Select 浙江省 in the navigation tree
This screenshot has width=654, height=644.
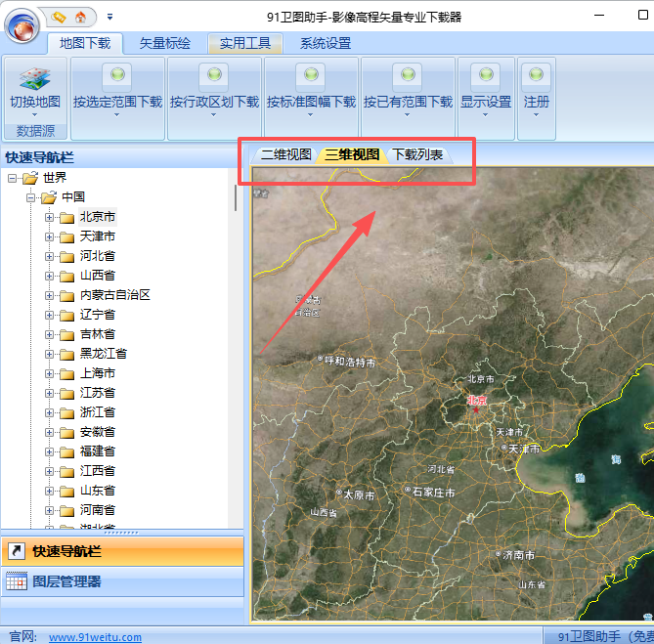point(98,412)
